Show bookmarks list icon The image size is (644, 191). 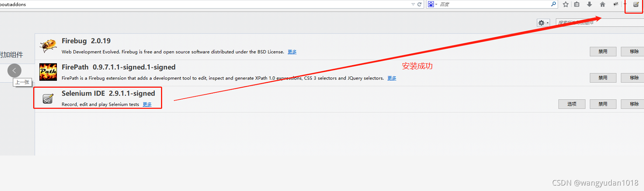click(577, 4)
